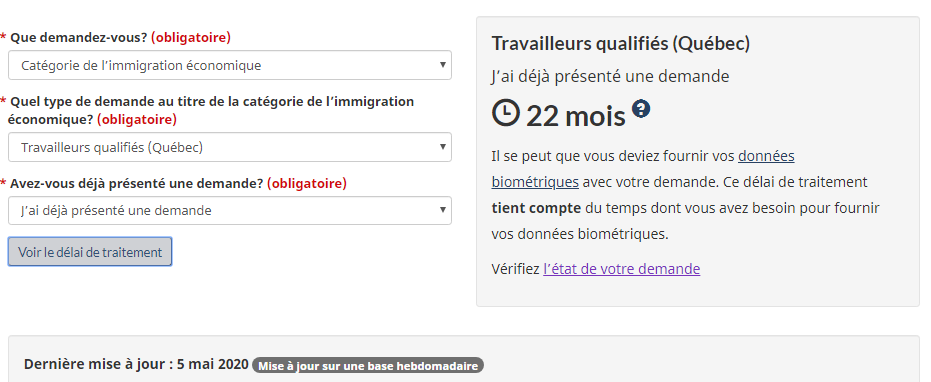The image size is (931, 382).
Task: Click the 'Que demandez-vous?' field label
Action: pyautogui.click(x=116, y=37)
